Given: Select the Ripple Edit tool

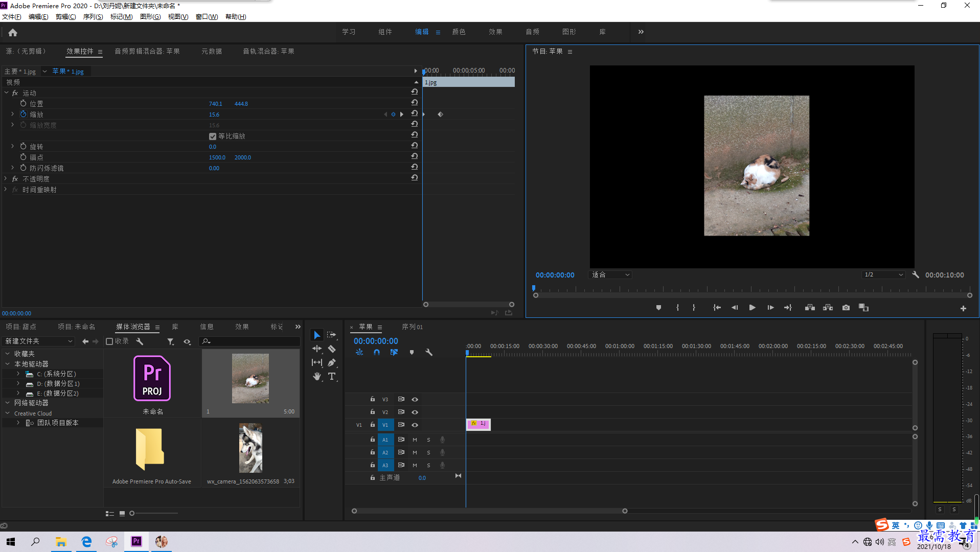Looking at the screenshot, I should coord(317,349).
